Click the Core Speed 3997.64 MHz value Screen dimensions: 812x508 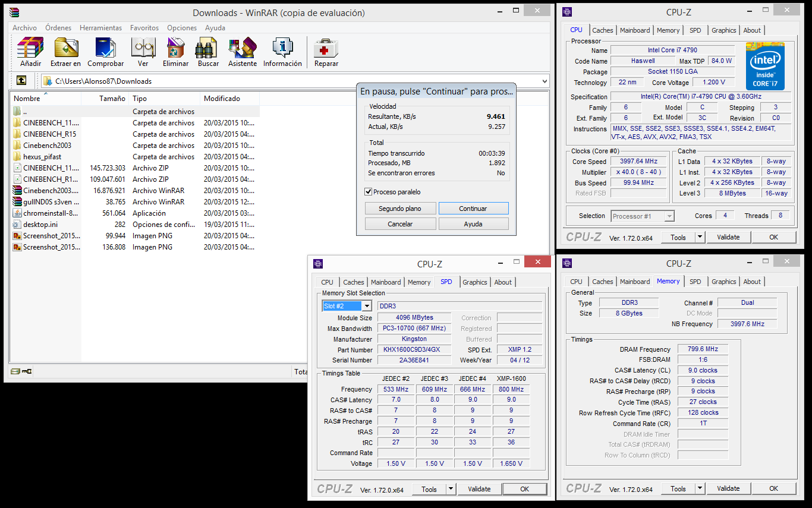pos(640,162)
